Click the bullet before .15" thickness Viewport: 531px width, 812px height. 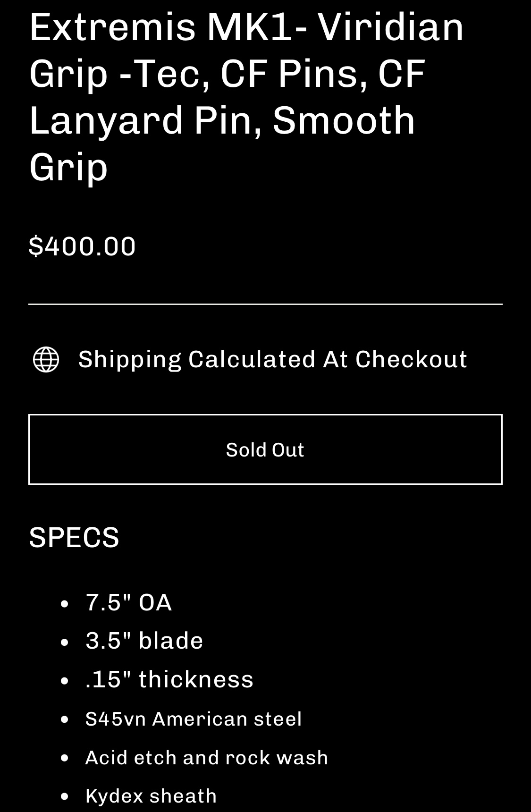point(65,680)
